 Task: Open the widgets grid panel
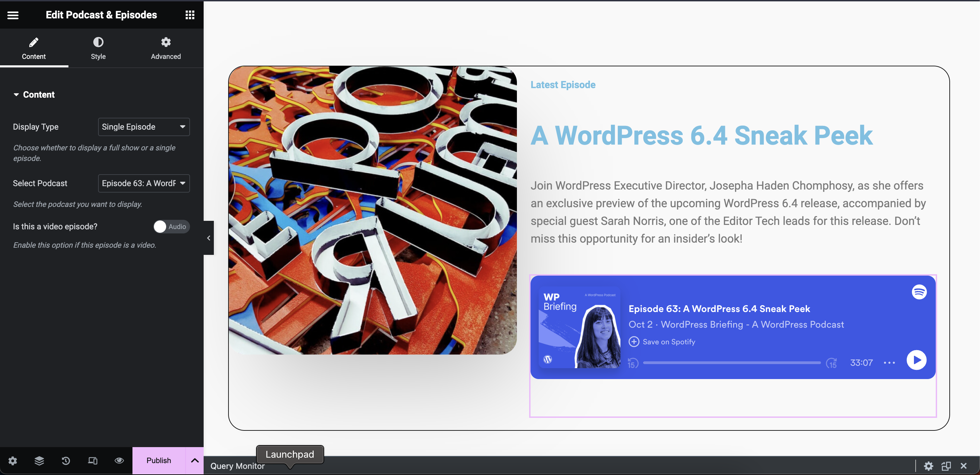tap(190, 15)
